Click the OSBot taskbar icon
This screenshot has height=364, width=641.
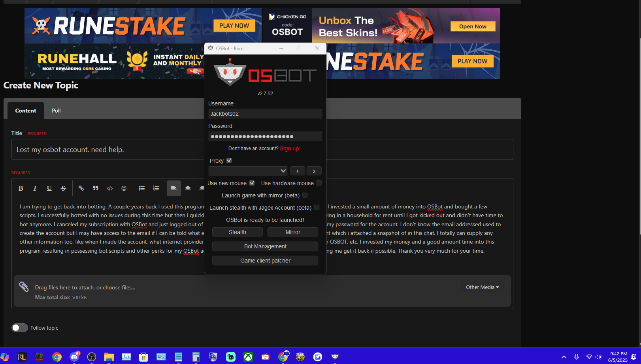coord(335,357)
